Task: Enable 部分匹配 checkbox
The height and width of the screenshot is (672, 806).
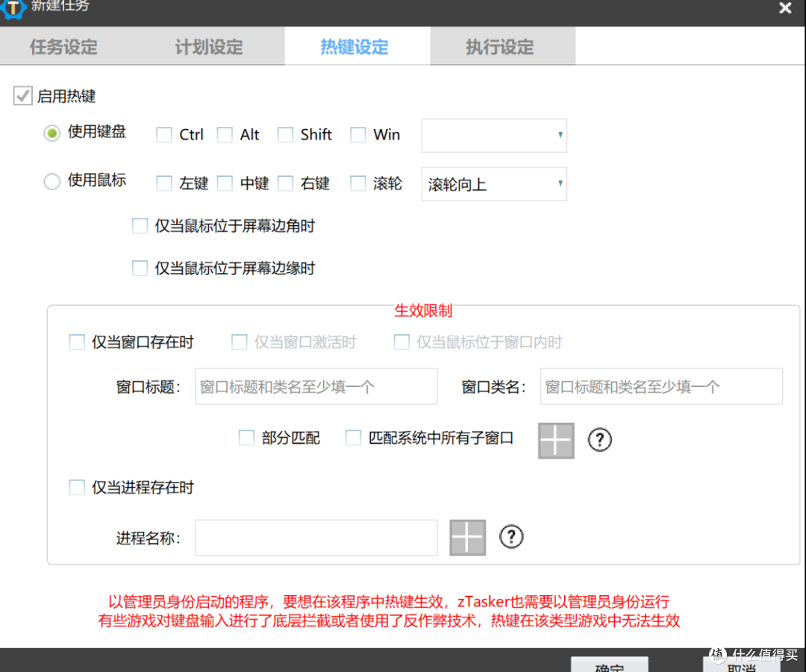Action: click(246, 438)
